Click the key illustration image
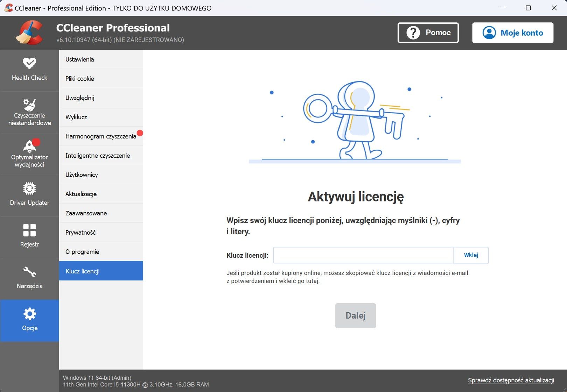567x392 pixels. tap(355, 122)
